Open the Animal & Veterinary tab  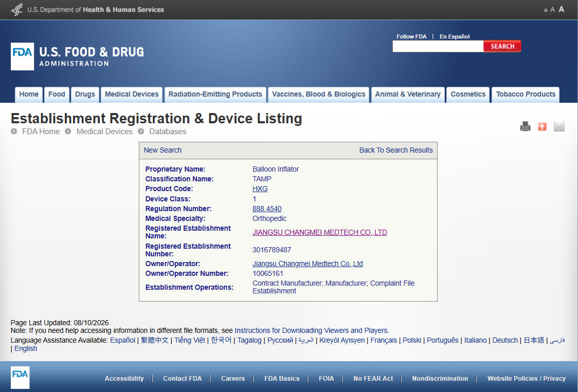pyautogui.click(x=408, y=95)
